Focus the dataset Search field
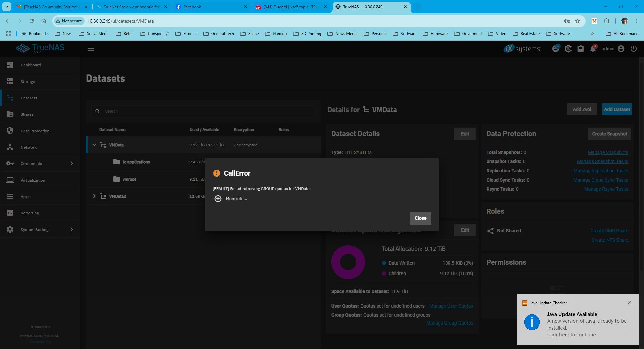The image size is (644, 349). (203, 111)
